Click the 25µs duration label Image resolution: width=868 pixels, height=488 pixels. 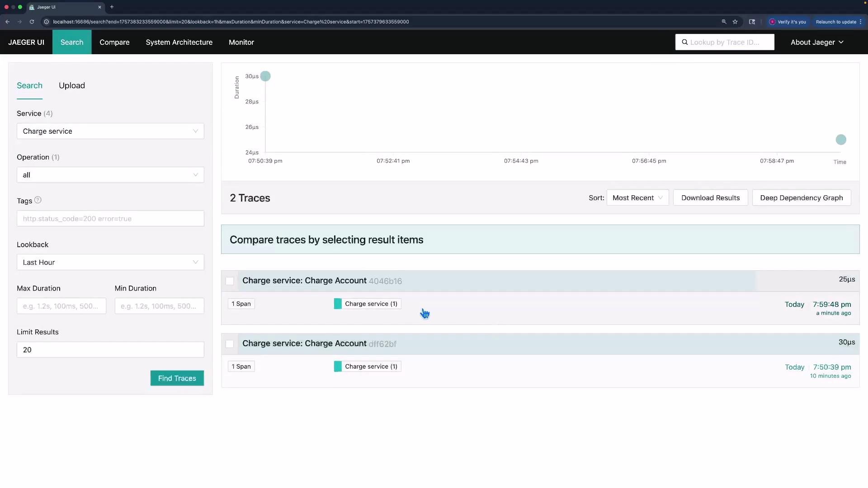pyautogui.click(x=847, y=279)
